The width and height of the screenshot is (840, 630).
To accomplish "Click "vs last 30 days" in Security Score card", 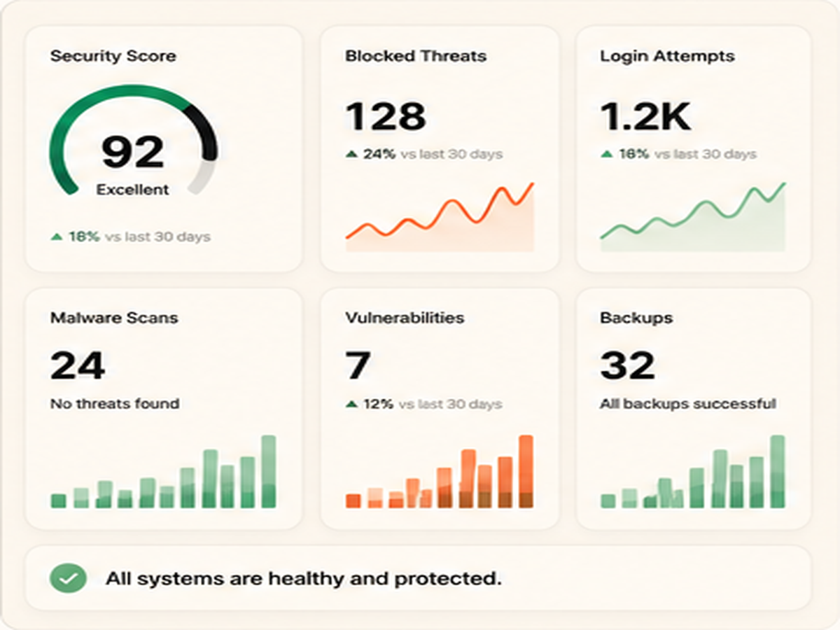I will click(x=157, y=237).
